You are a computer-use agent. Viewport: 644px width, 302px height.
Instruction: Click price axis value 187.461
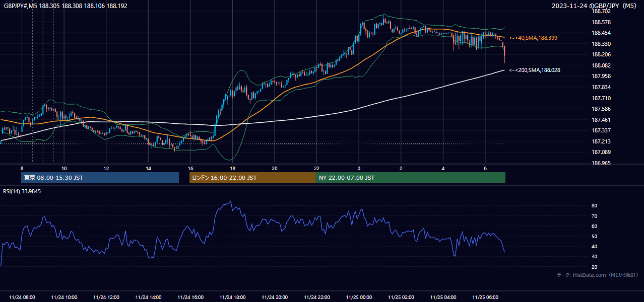(601, 120)
